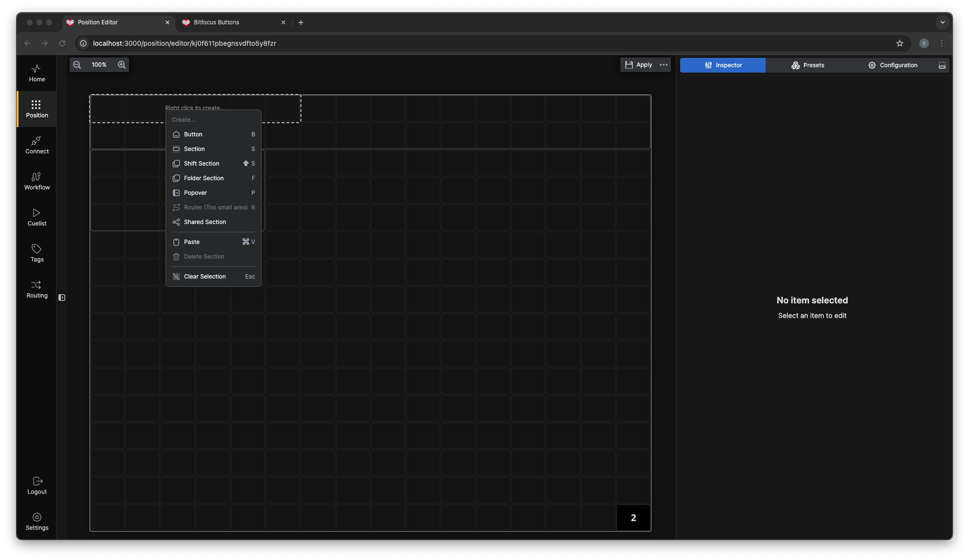Choose Shared Section in the context menu
The height and width of the screenshot is (560, 969).
tap(213, 222)
